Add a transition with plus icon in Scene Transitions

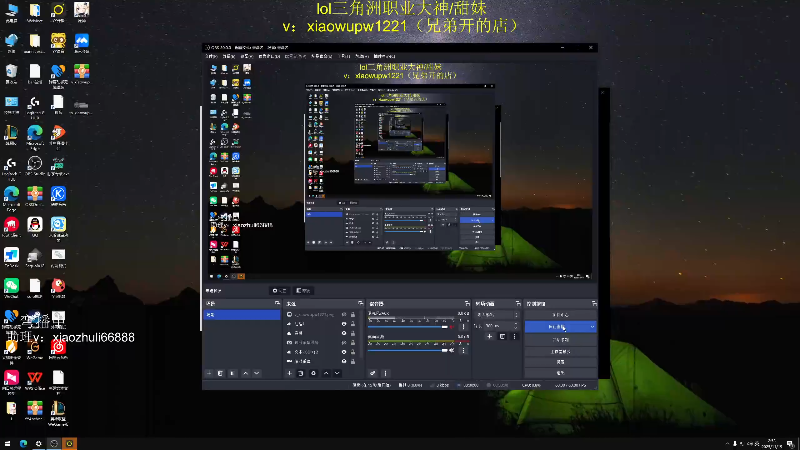(x=489, y=337)
